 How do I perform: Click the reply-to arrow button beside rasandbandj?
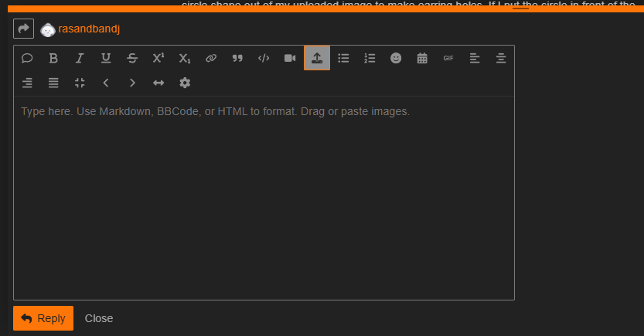tap(23, 29)
